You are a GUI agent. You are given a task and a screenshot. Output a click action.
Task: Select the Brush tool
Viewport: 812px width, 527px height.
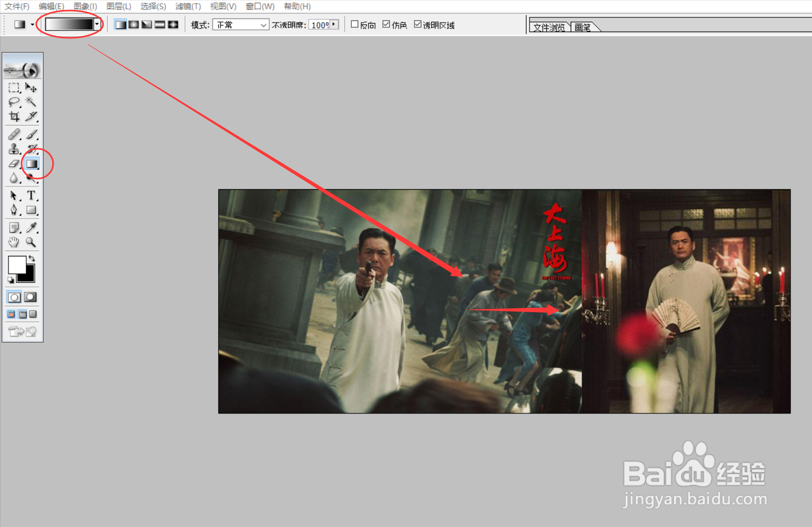click(x=31, y=135)
